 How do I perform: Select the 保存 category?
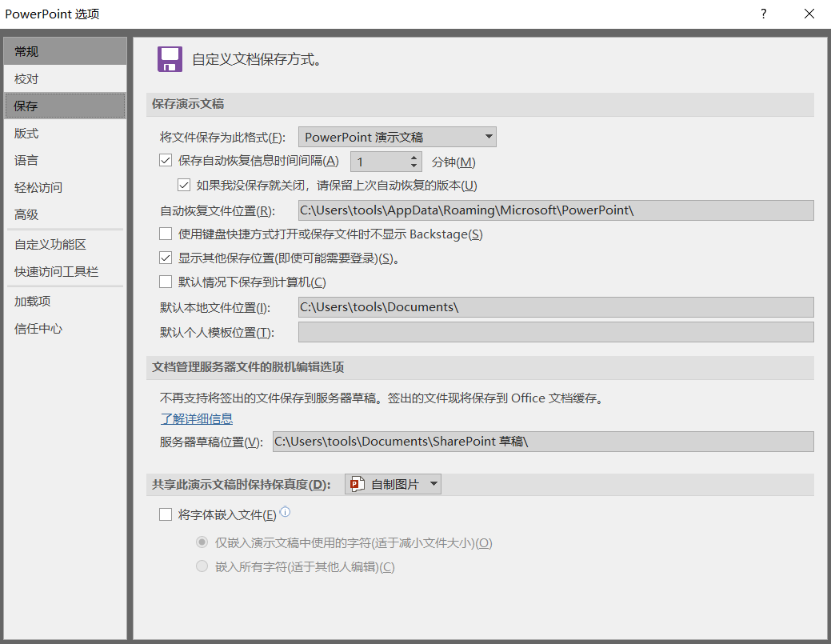click(66, 106)
